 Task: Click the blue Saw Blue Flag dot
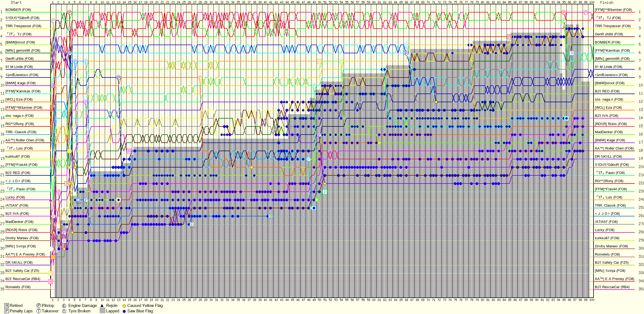[124, 311]
